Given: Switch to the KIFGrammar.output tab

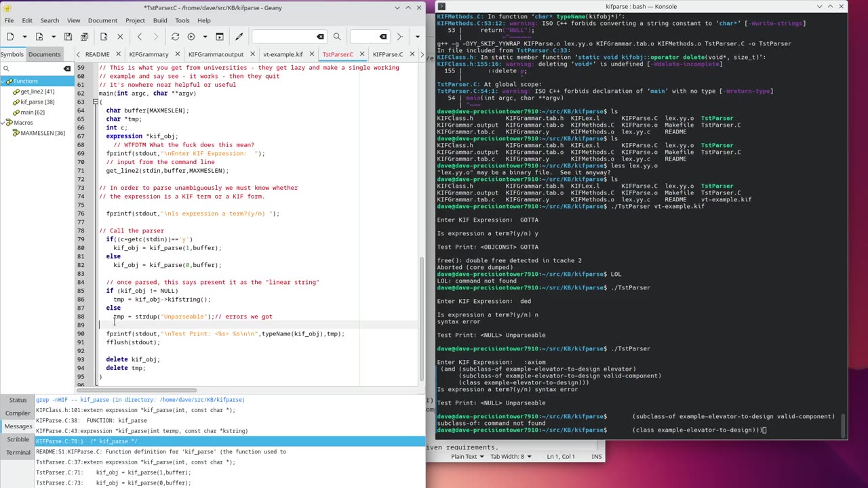Looking at the screenshot, I should point(216,54).
